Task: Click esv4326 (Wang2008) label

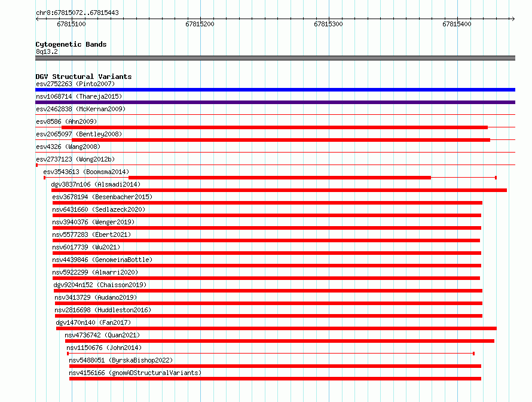Action: point(68,147)
